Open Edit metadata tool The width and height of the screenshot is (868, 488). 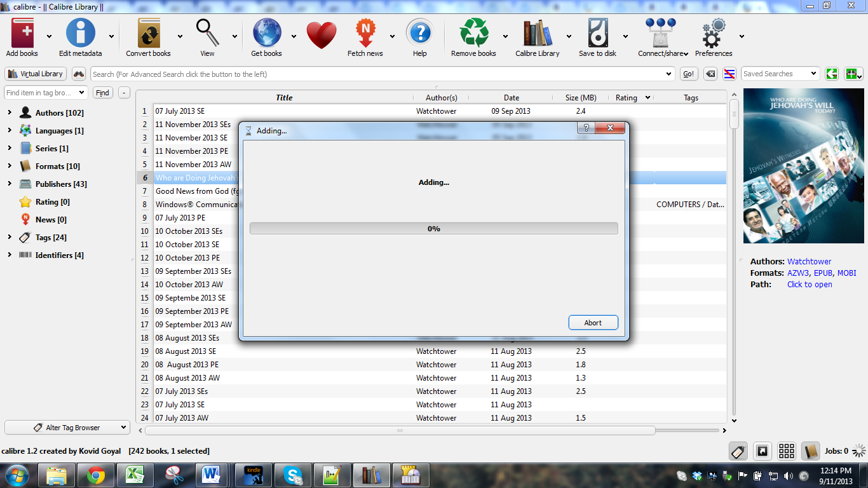[x=81, y=33]
